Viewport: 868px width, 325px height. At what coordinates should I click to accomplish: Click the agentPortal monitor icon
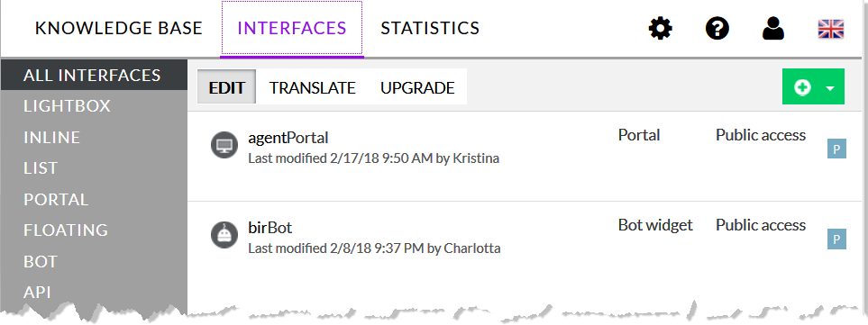click(224, 146)
